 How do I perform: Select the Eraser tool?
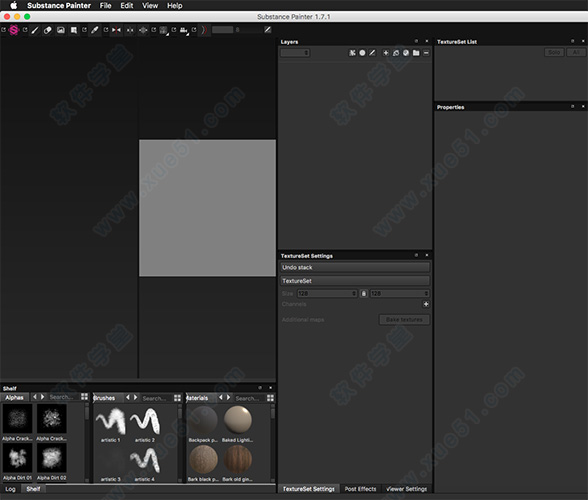pyautogui.click(x=48, y=30)
